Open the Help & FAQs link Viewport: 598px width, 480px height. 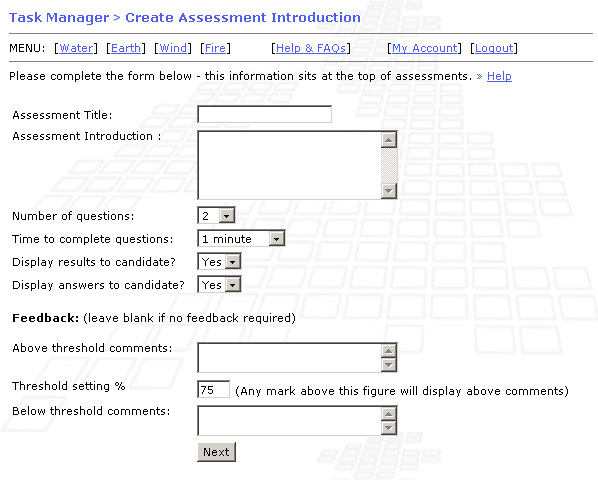click(x=311, y=48)
